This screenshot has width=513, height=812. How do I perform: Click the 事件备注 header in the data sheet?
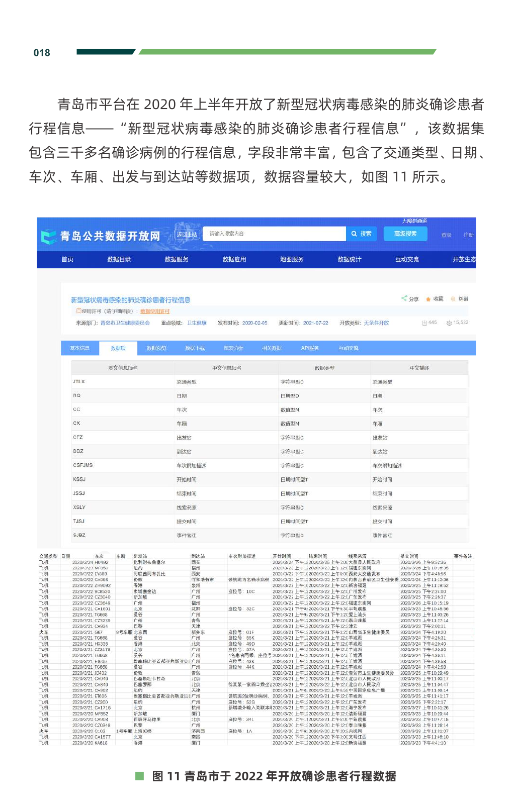pos(463,556)
